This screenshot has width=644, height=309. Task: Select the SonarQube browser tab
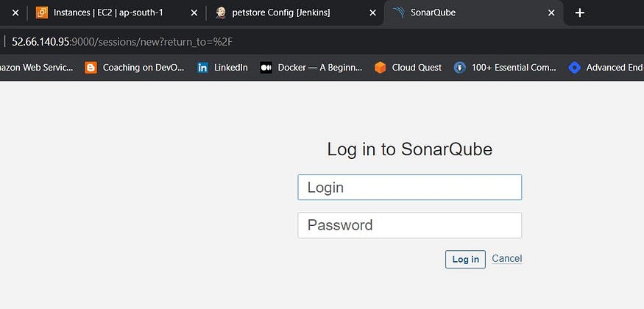point(473,13)
